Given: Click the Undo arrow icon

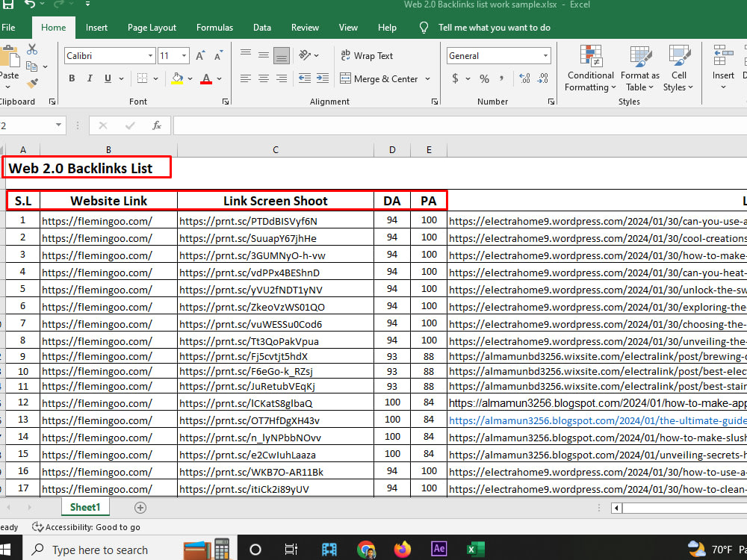Looking at the screenshot, I should (30, 4).
